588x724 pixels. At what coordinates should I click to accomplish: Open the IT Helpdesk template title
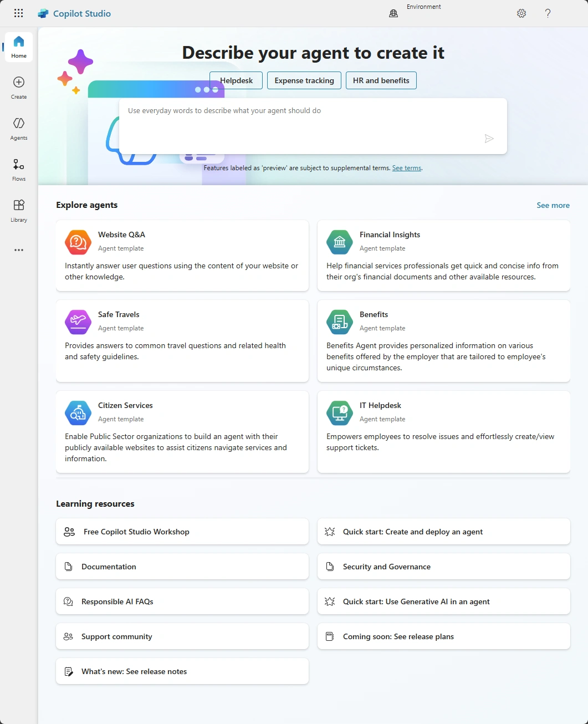[x=380, y=405]
